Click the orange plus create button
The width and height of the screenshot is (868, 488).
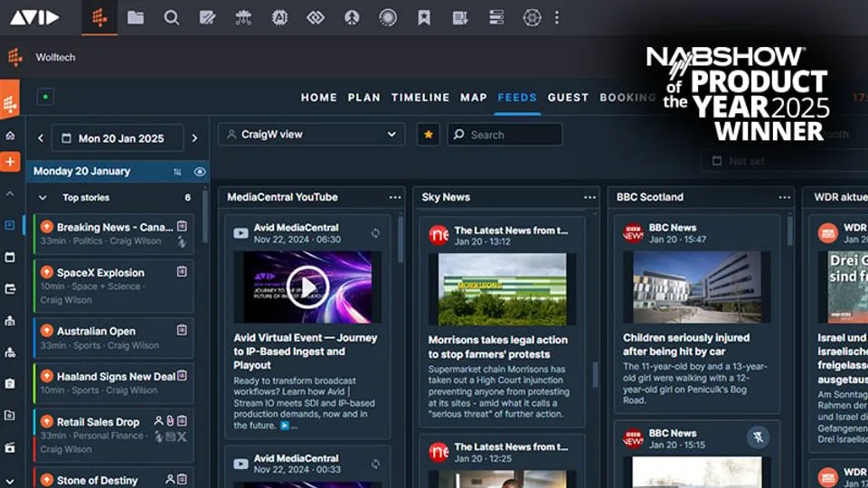(10, 162)
